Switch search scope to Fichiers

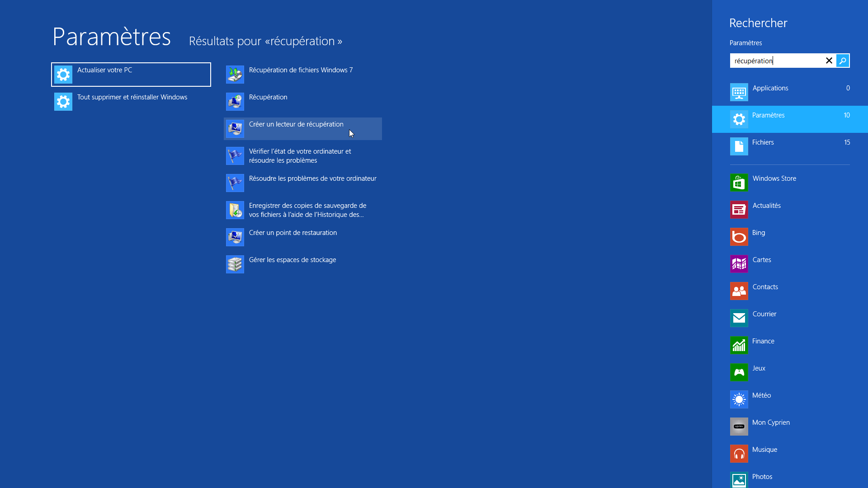pyautogui.click(x=790, y=146)
